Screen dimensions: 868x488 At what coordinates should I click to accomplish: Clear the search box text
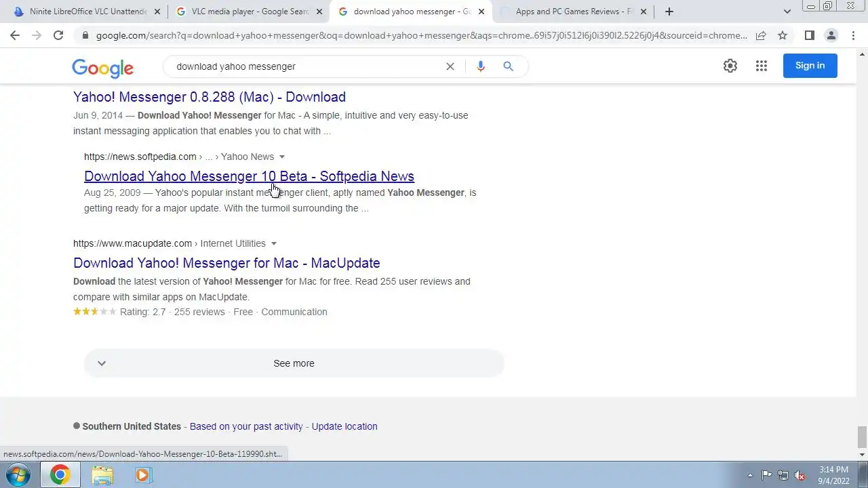(450, 66)
